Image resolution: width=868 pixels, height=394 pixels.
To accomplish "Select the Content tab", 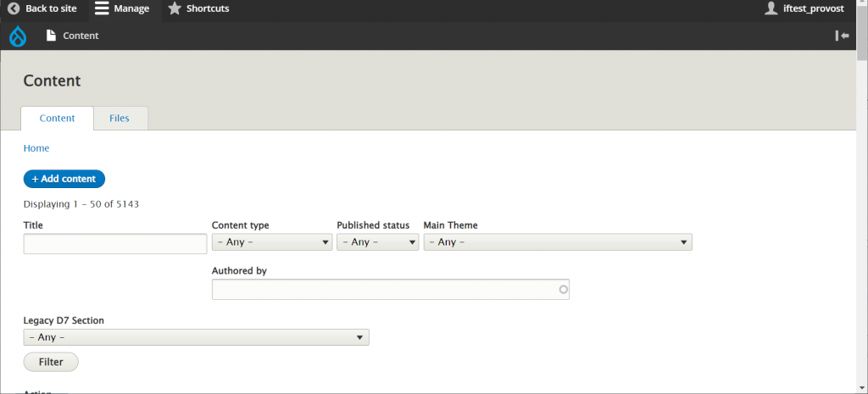I will click(57, 119).
